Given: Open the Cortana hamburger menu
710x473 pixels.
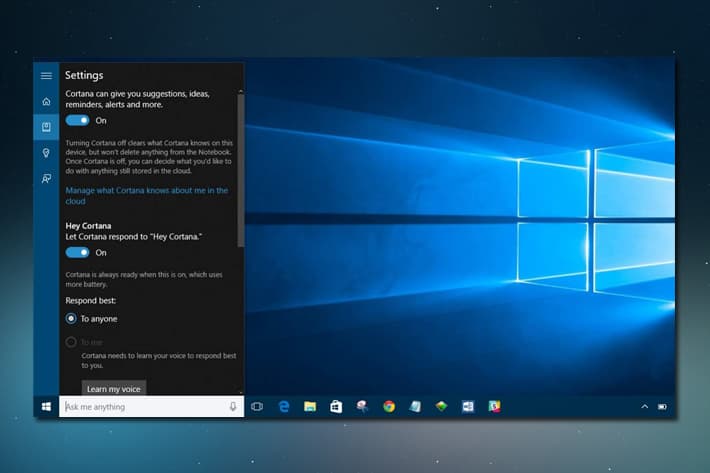Looking at the screenshot, I should click(x=46, y=76).
